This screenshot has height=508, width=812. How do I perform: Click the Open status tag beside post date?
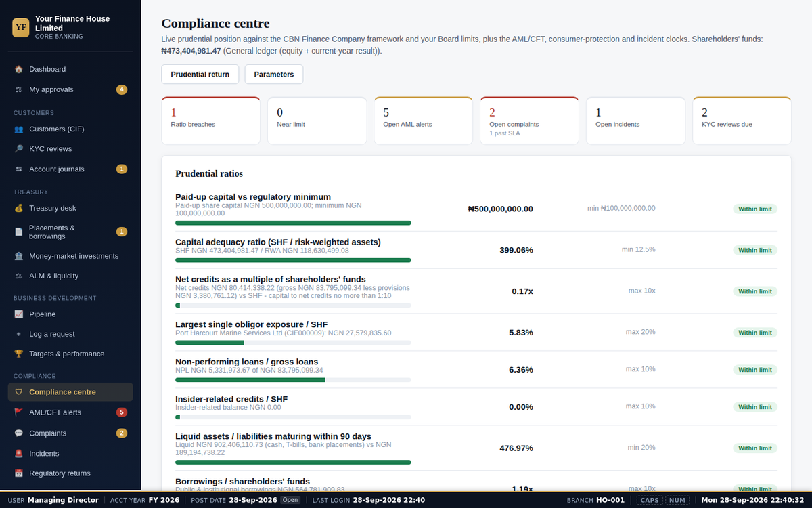[x=290, y=500]
